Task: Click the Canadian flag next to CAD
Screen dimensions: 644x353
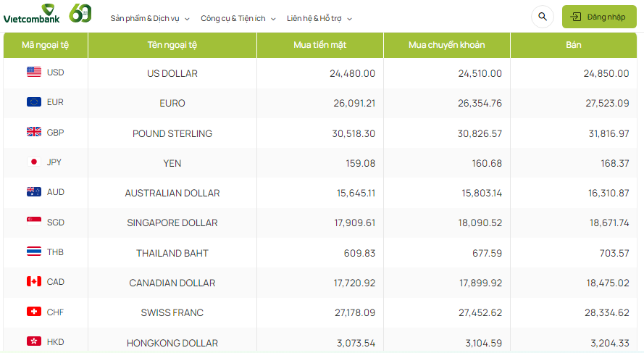Action: (34, 281)
